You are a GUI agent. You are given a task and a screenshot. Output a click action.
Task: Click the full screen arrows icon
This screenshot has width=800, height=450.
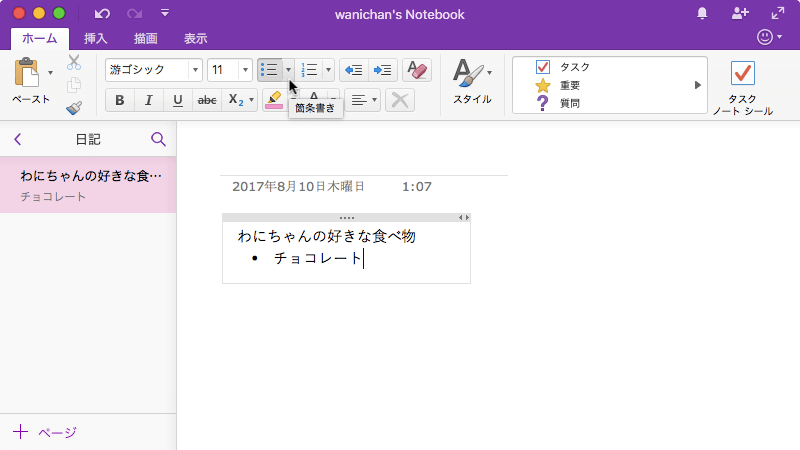[778, 13]
